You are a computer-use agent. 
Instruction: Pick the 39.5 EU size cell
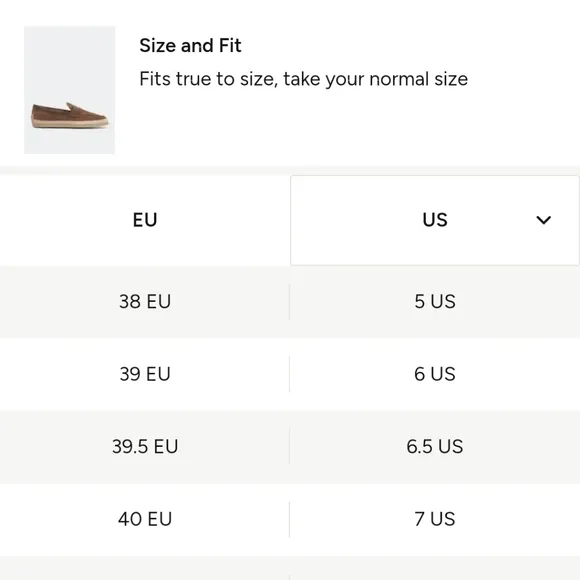[145, 446]
